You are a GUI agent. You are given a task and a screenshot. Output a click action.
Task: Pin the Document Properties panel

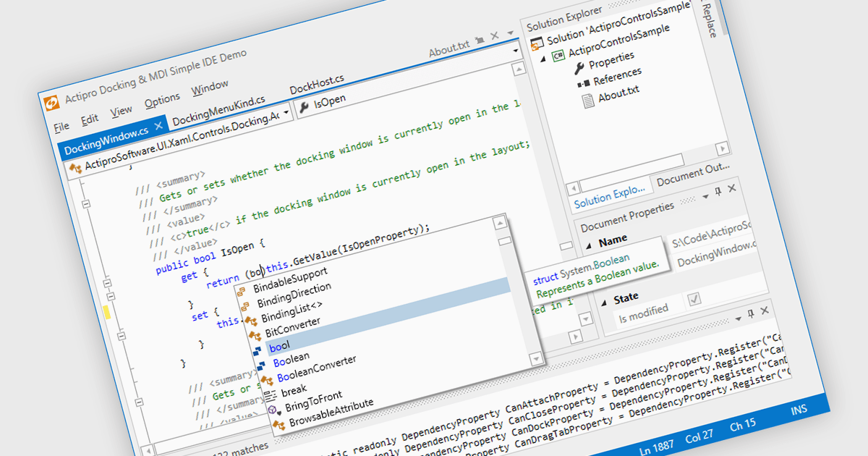click(x=718, y=191)
